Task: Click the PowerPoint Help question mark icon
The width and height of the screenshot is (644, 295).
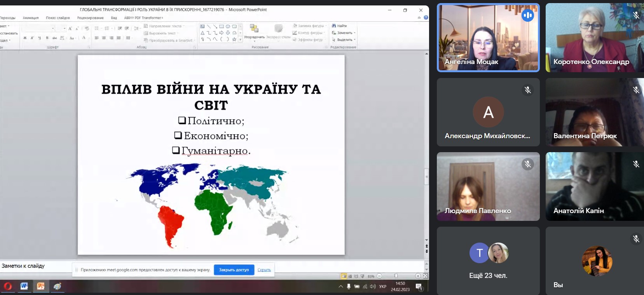Action: coord(426,17)
